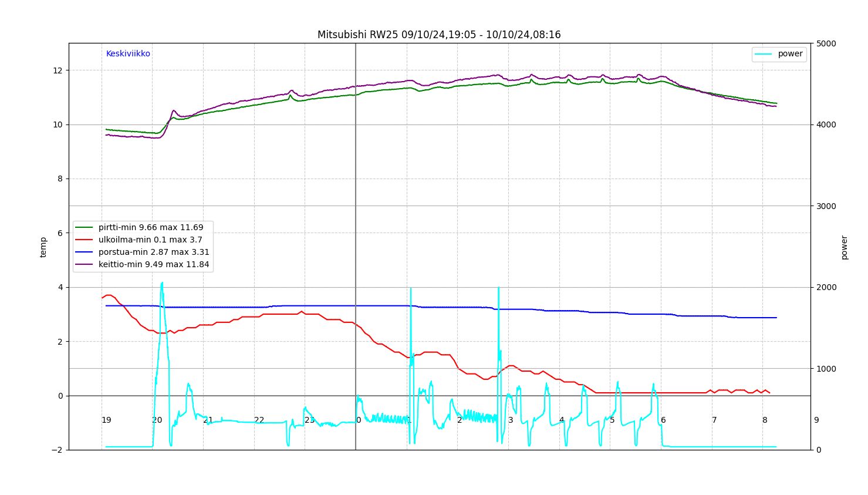Click the 12 tick on temp axis
The height and width of the screenshot is (495, 868).
click(x=58, y=70)
